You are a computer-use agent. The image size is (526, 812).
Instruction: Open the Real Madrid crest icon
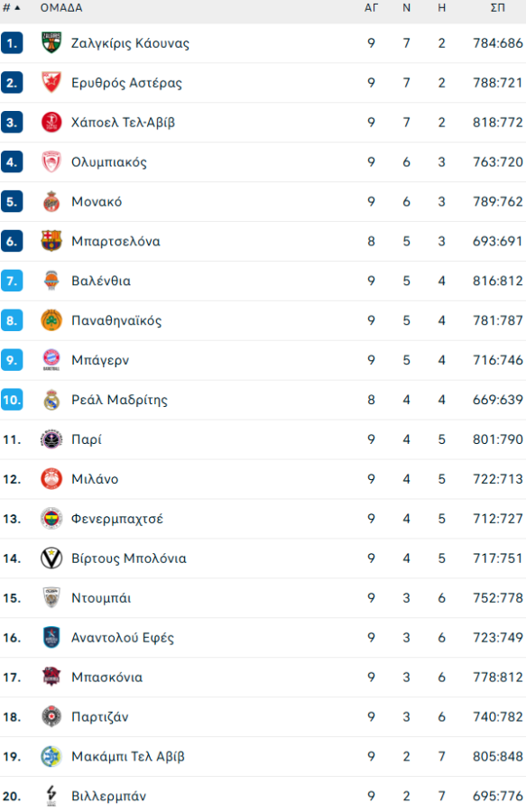(x=52, y=400)
